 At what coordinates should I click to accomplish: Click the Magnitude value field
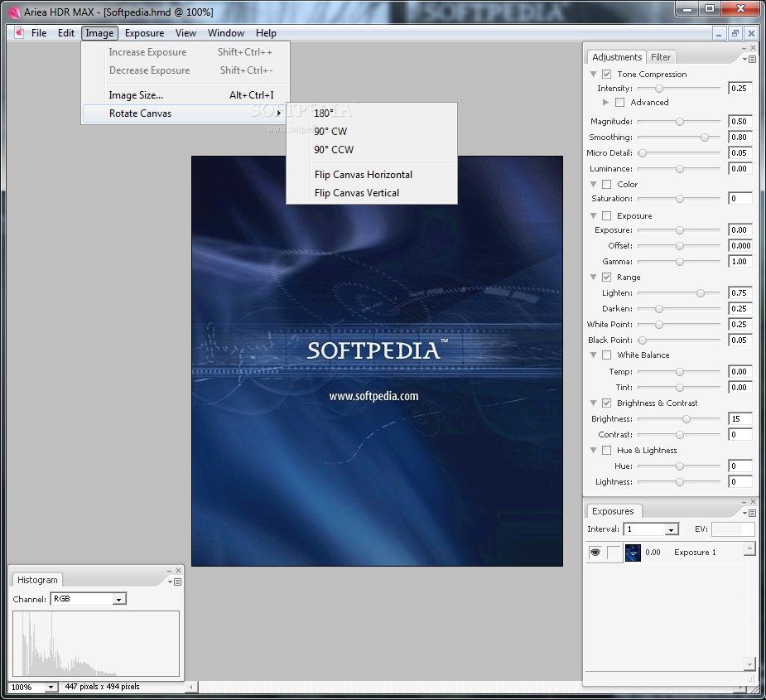tap(740, 121)
